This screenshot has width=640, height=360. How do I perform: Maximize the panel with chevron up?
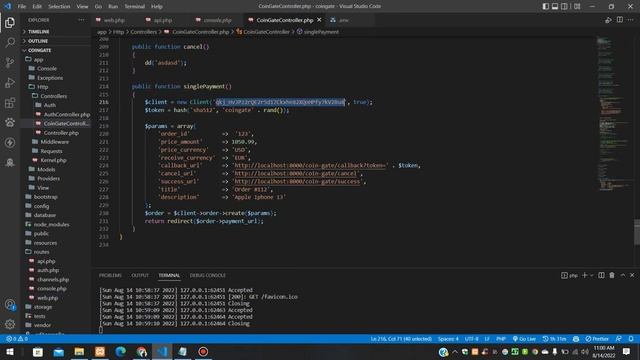(x=622, y=275)
